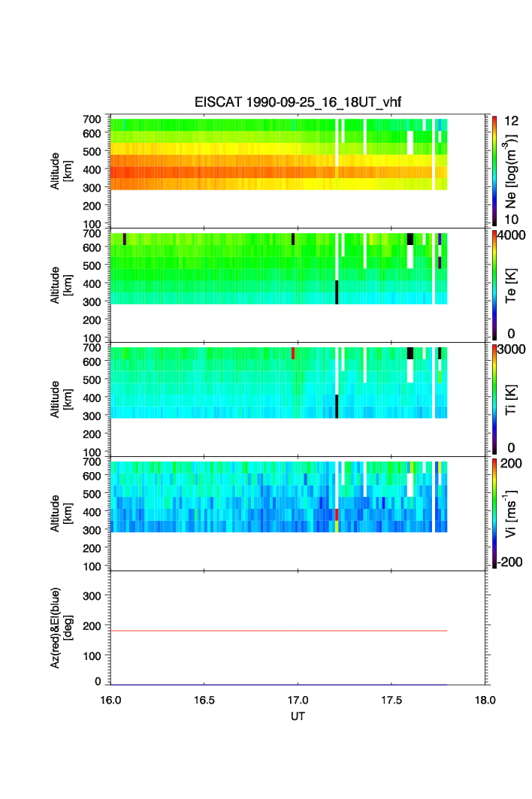
Task: Click the Altitude [km] label of Ne panel
Action: click(x=61, y=171)
